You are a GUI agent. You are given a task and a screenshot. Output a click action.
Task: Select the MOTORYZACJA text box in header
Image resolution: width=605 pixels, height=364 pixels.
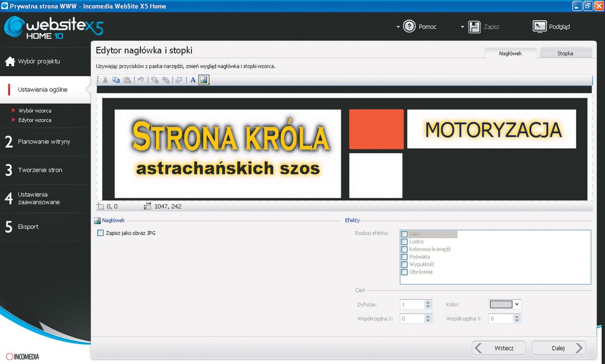coord(492,129)
